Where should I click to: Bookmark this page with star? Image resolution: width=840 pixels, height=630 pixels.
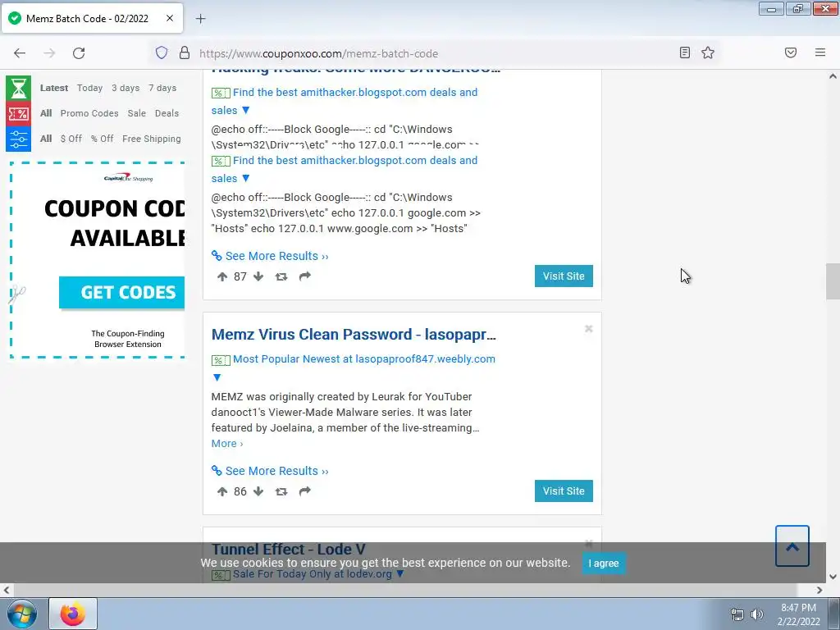tap(708, 52)
